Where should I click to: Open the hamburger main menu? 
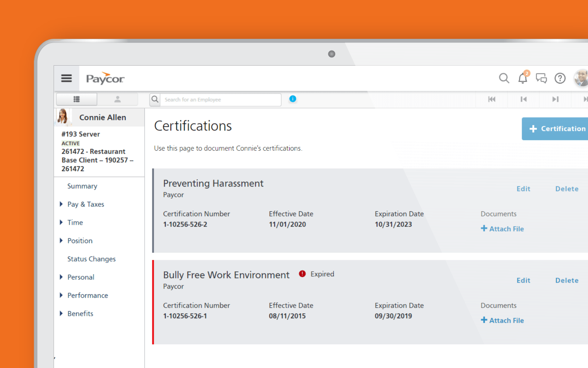(x=66, y=78)
